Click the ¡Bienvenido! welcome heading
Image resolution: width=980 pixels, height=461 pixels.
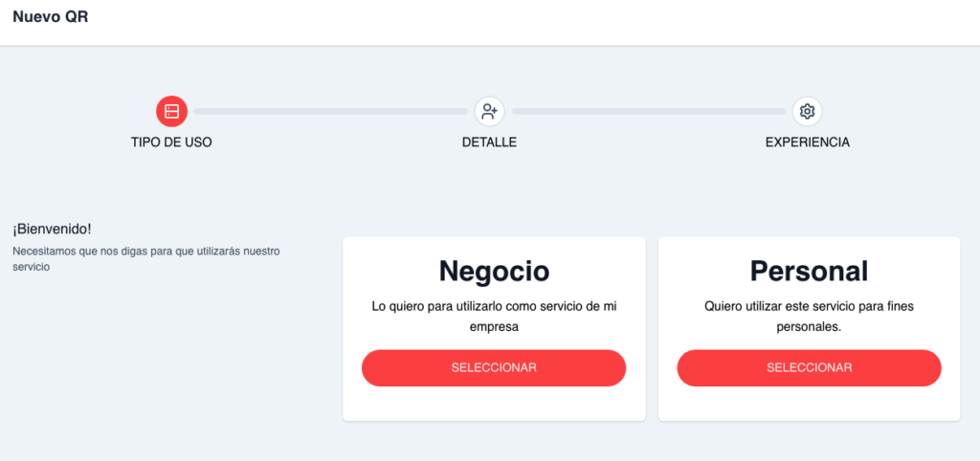(52, 230)
